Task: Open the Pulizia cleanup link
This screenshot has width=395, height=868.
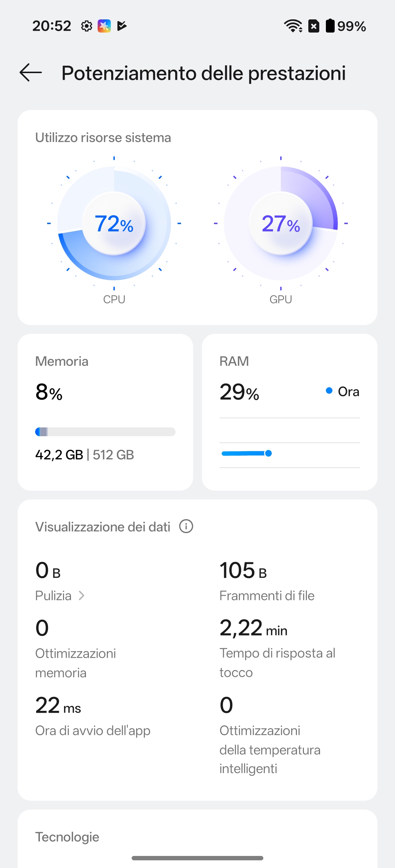Action: (x=54, y=596)
